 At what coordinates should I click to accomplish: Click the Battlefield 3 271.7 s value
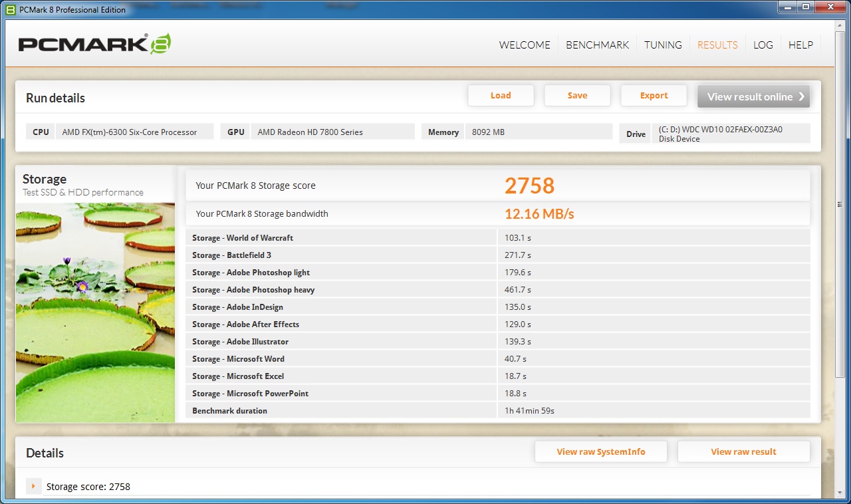click(x=517, y=255)
